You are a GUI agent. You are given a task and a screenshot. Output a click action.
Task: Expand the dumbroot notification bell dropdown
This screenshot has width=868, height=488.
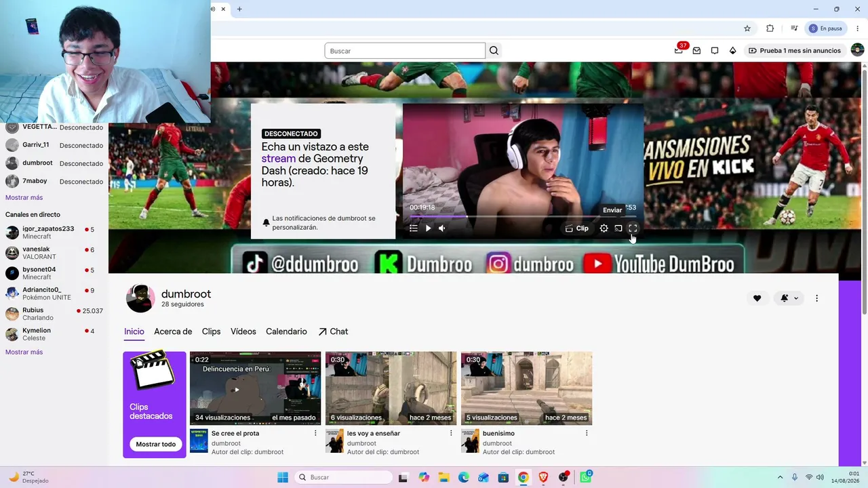pos(789,298)
